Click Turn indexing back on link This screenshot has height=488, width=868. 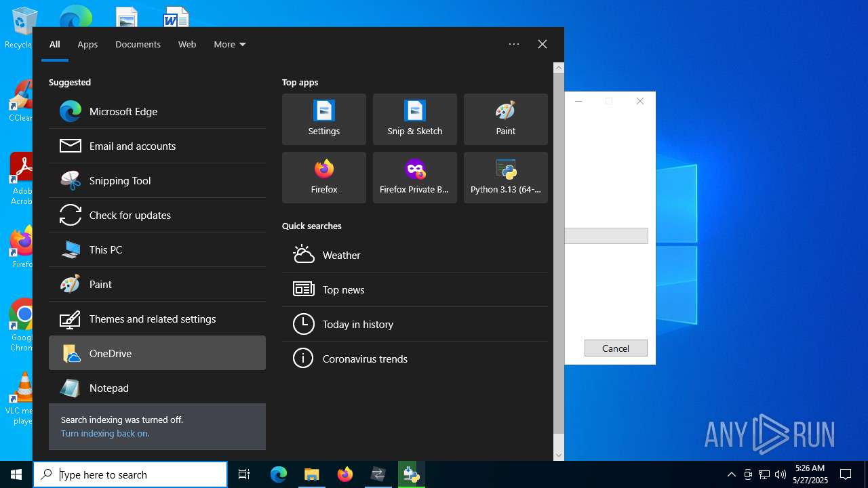click(x=105, y=433)
